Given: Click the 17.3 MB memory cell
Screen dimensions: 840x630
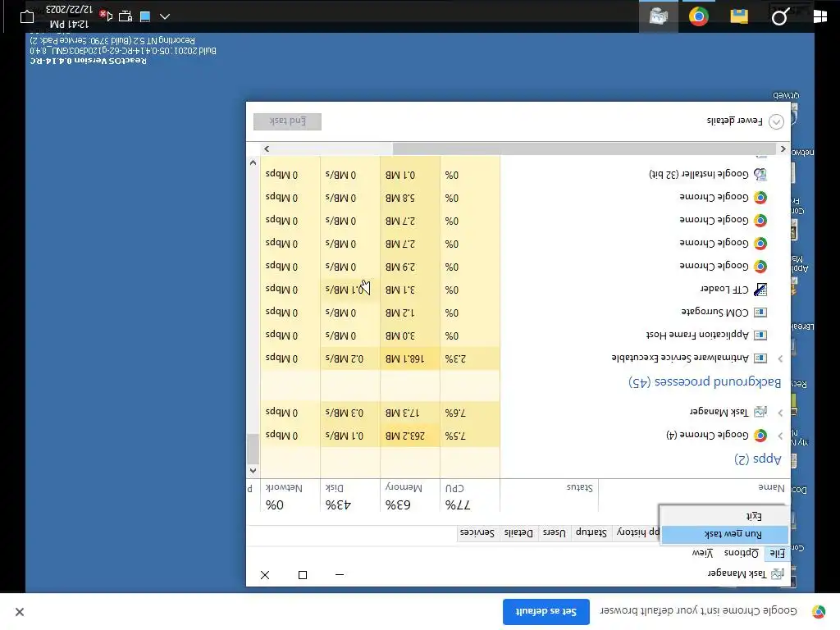Looking at the screenshot, I should point(410,413).
